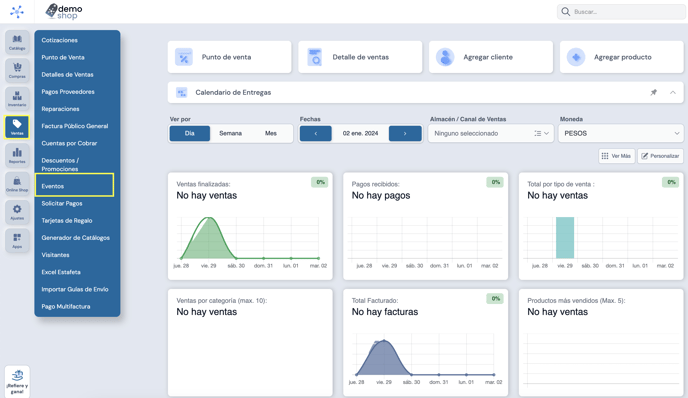Open Factura Público General menu item

point(75,126)
